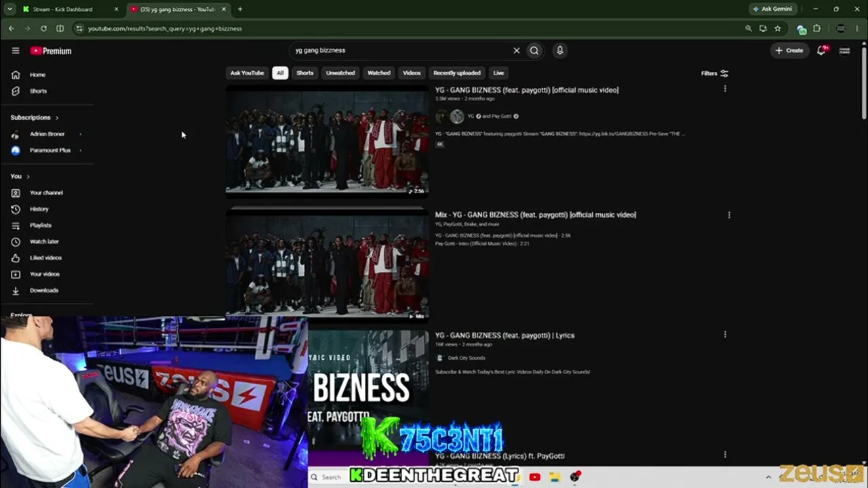Image resolution: width=868 pixels, height=488 pixels.
Task: Open a new browser tab
Action: (x=239, y=9)
